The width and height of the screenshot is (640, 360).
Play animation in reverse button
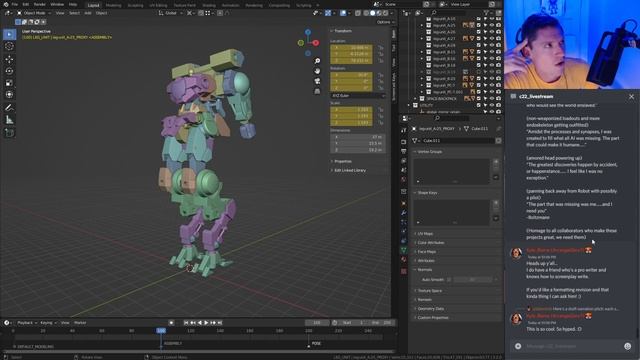[x=200, y=323]
